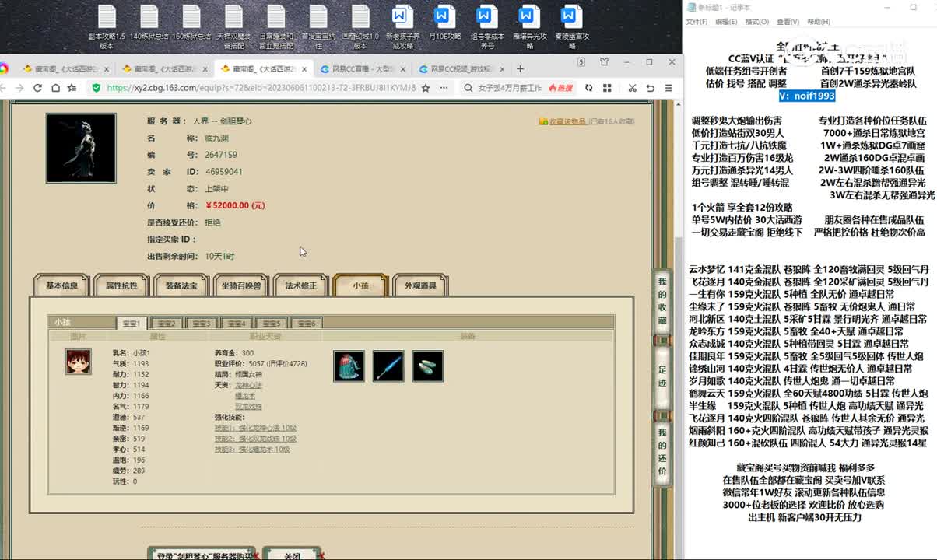Click the search magnifier icon

(470, 88)
